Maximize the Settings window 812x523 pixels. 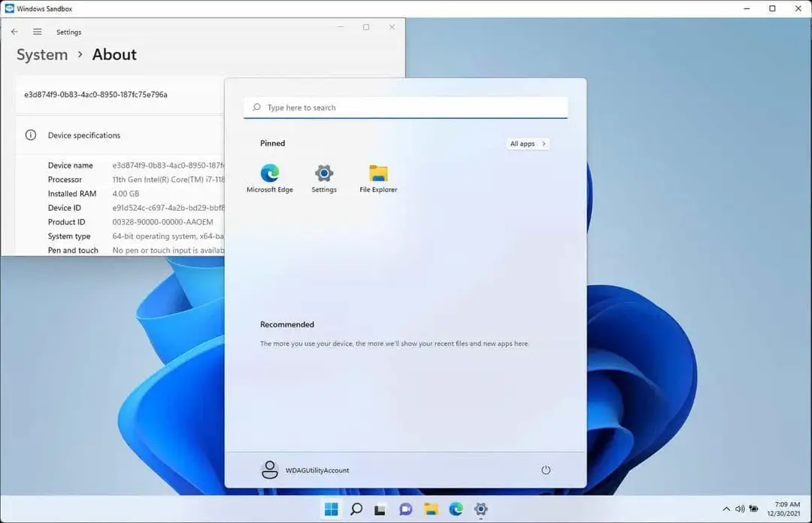[366, 27]
